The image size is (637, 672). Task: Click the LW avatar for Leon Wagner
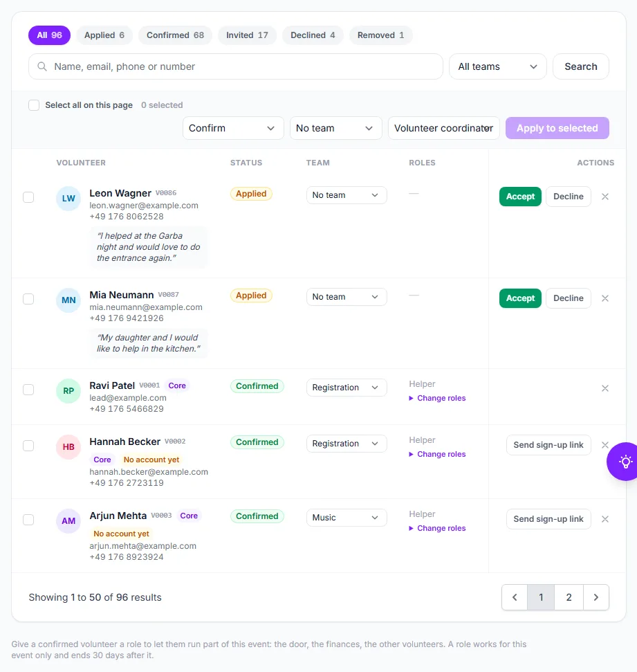coord(68,199)
